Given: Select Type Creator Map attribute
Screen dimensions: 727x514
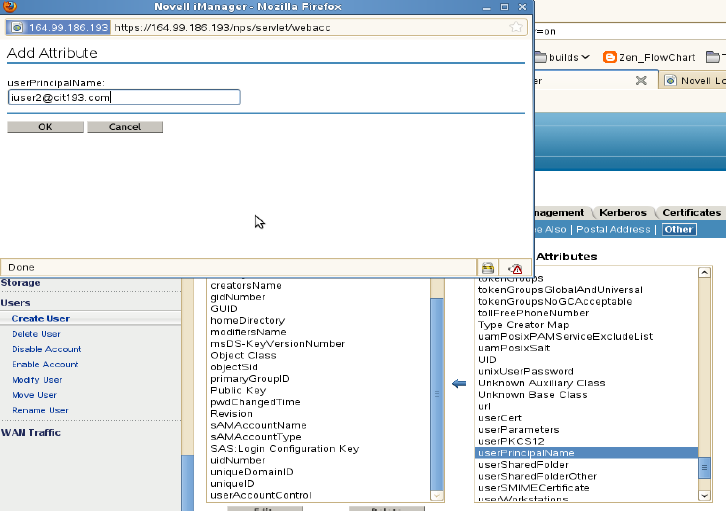Looking at the screenshot, I should tap(523, 325).
